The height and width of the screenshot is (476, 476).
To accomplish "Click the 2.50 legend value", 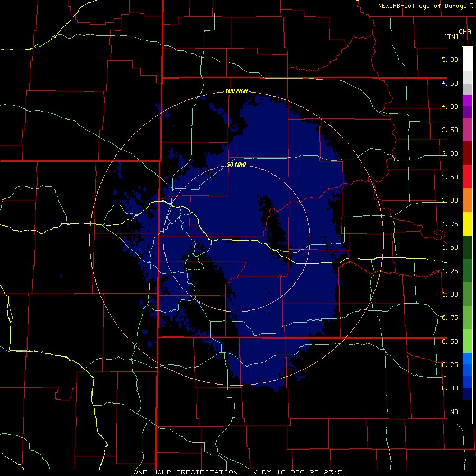I will pos(450,177).
